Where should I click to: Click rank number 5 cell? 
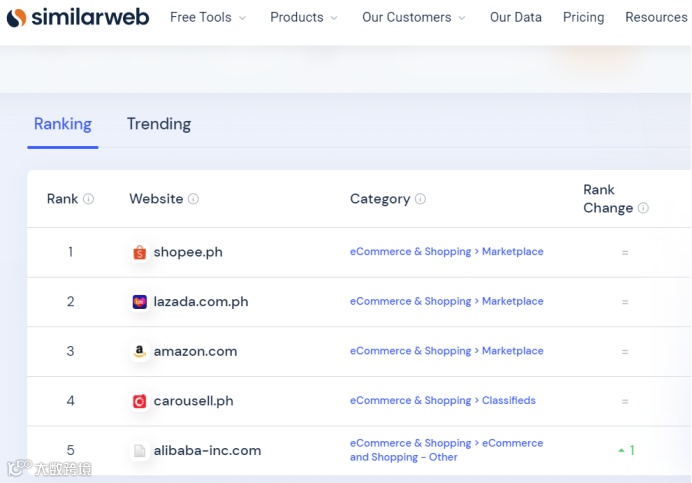[70, 450]
